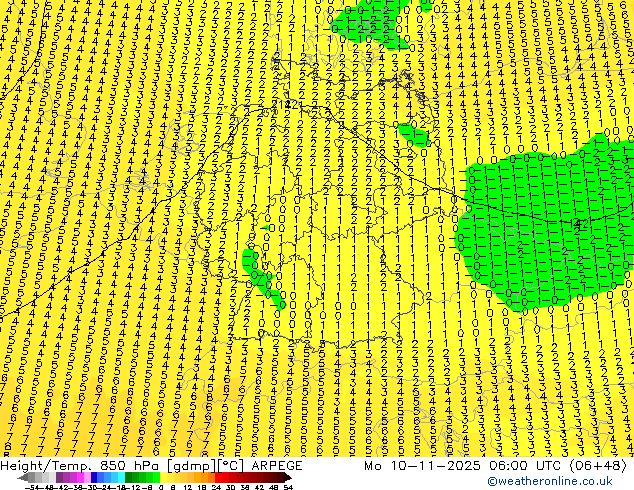The image size is (634, 490).
Task: Click the gray segment of the temperature scale
Action: 38,478
